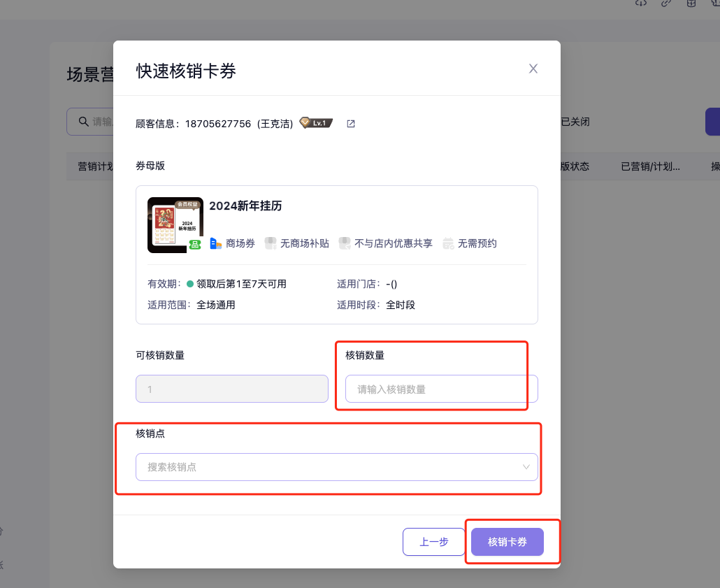Close the 快速核销卡券 dialog
The image size is (720, 588).
pos(533,69)
